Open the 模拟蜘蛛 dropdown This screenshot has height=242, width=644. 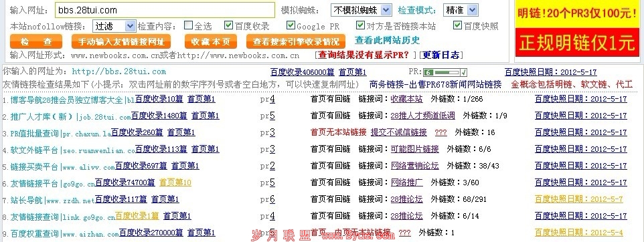pyautogui.click(x=361, y=10)
